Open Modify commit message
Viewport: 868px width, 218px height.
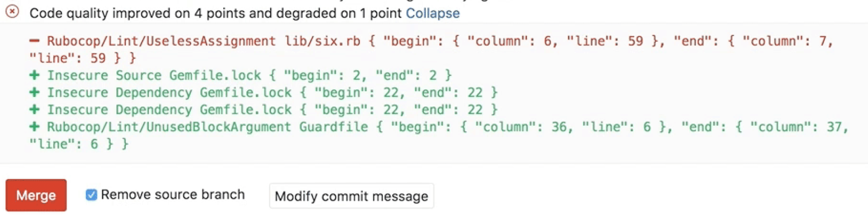pyautogui.click(x=351, y=196)
